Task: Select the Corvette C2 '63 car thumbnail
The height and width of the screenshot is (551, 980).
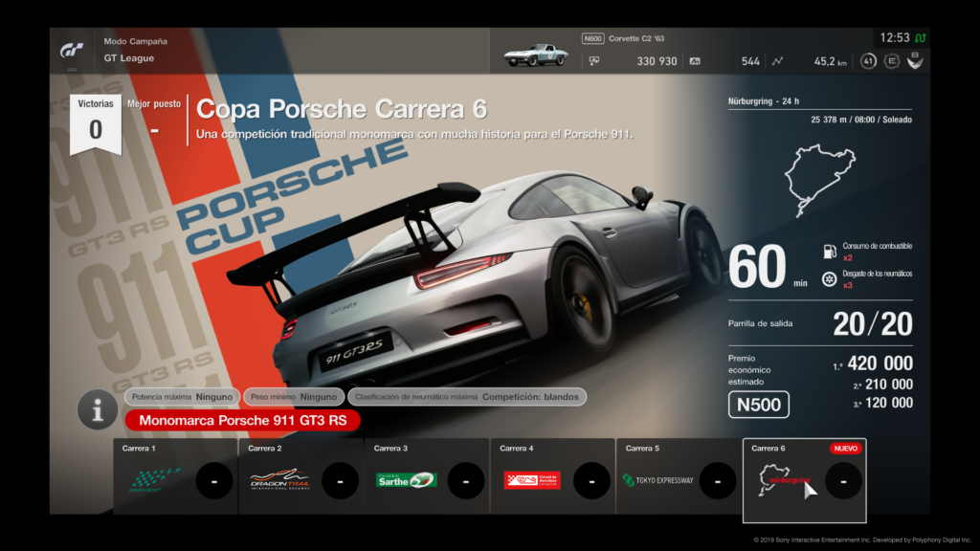Action: 536,55
